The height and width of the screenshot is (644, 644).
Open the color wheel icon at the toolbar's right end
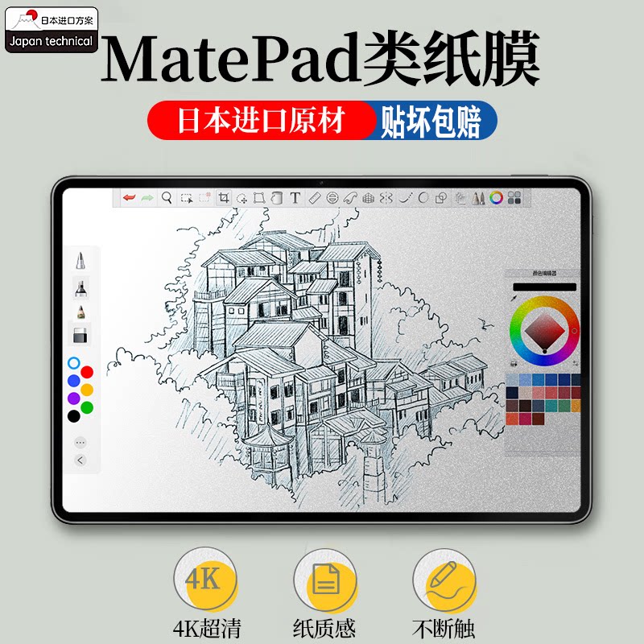coord(497,196)
